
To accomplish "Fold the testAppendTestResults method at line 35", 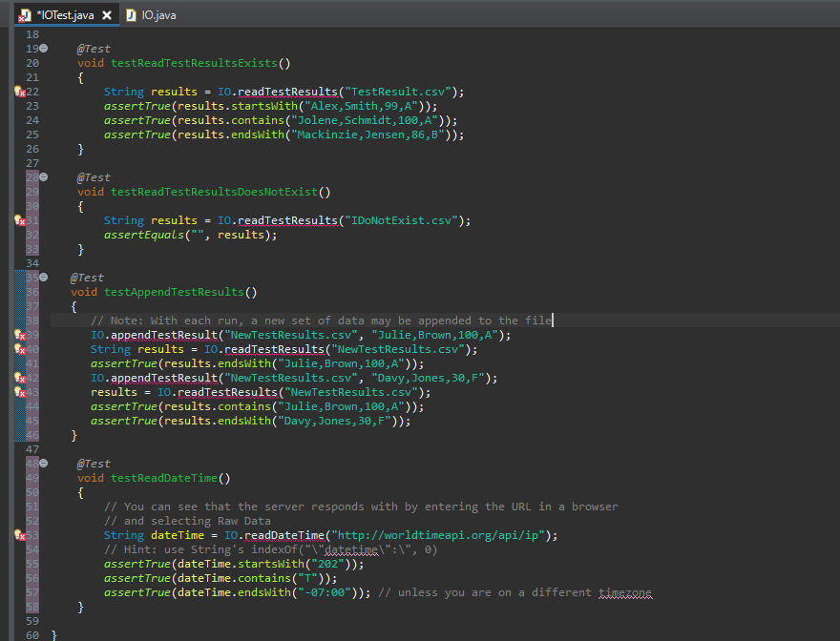I will click(x=44, y=278).
